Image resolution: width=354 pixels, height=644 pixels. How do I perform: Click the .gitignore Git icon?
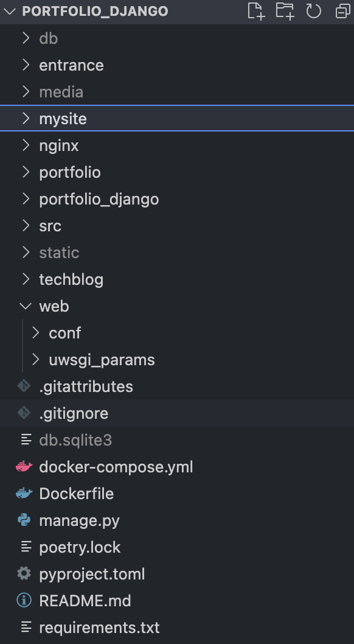(24, 413)
